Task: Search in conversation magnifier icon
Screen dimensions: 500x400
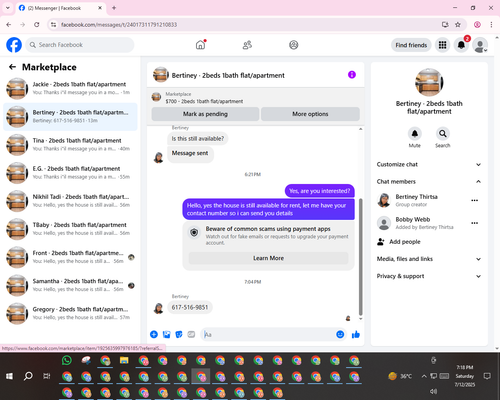Action: pyautogui.click(x=443, y=134)
